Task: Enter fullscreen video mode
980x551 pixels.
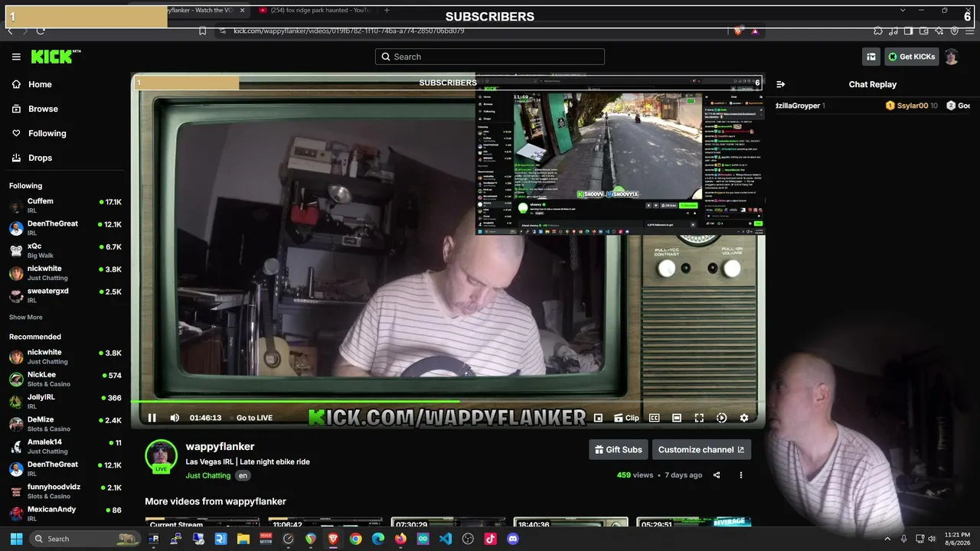Action: pos(699,418)
